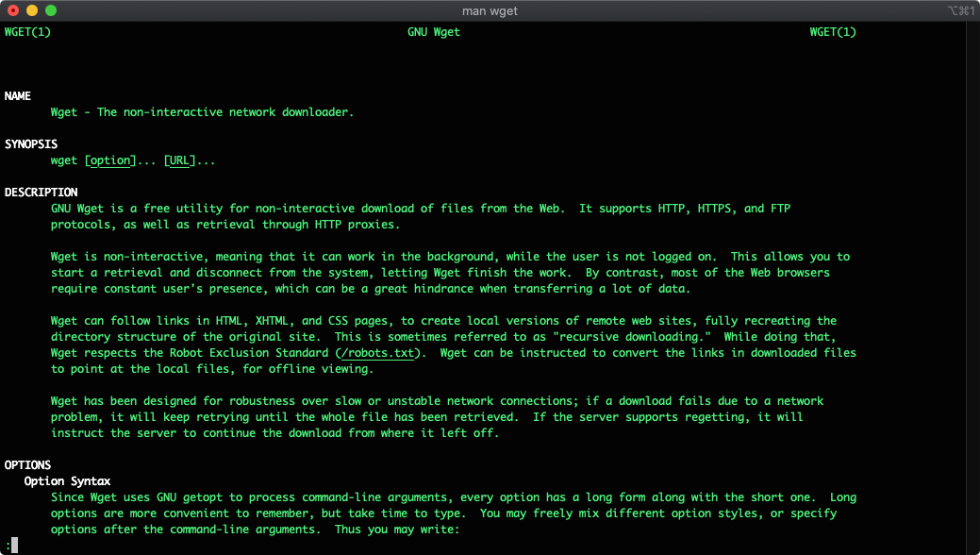Maximize the terminal window with green button

coord(51,10)
